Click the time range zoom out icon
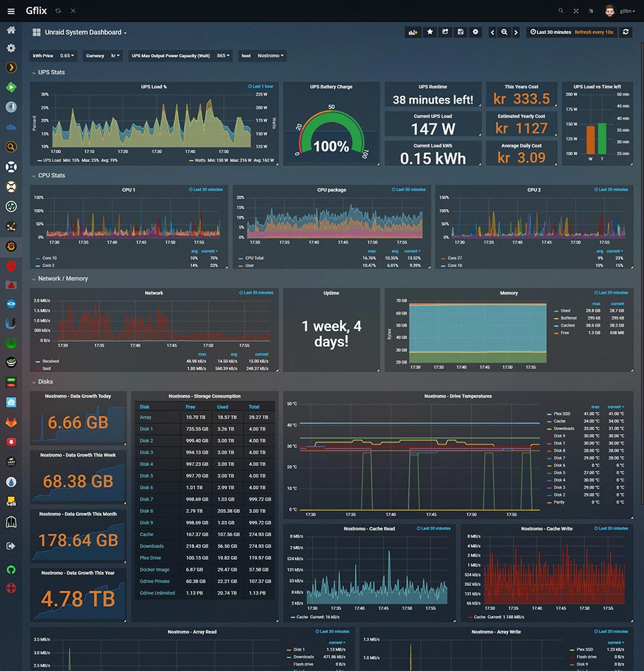Viewport: 644px width, 671px height. (505, 32)
